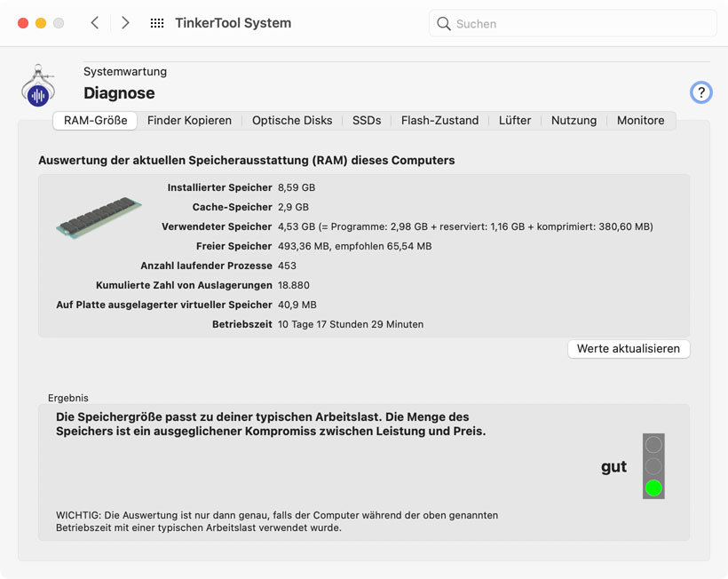Open help with the question mark button
Viewport: 728px width, 579px height.
pos(700,92)
